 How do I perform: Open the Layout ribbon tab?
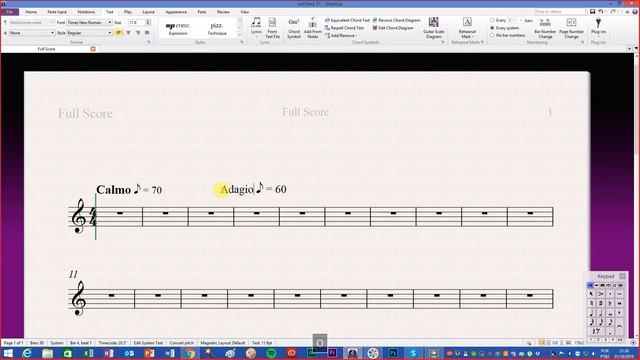click(149, 12)
